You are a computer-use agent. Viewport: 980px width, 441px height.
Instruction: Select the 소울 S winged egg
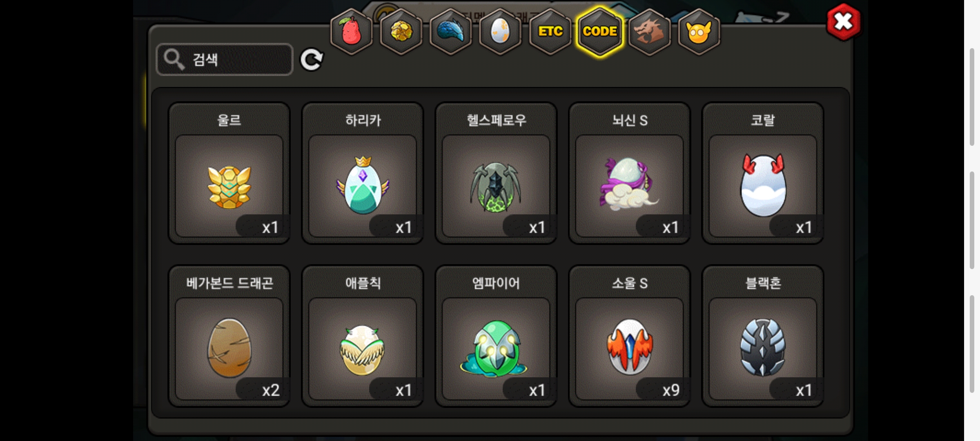[x=630, y=336]
